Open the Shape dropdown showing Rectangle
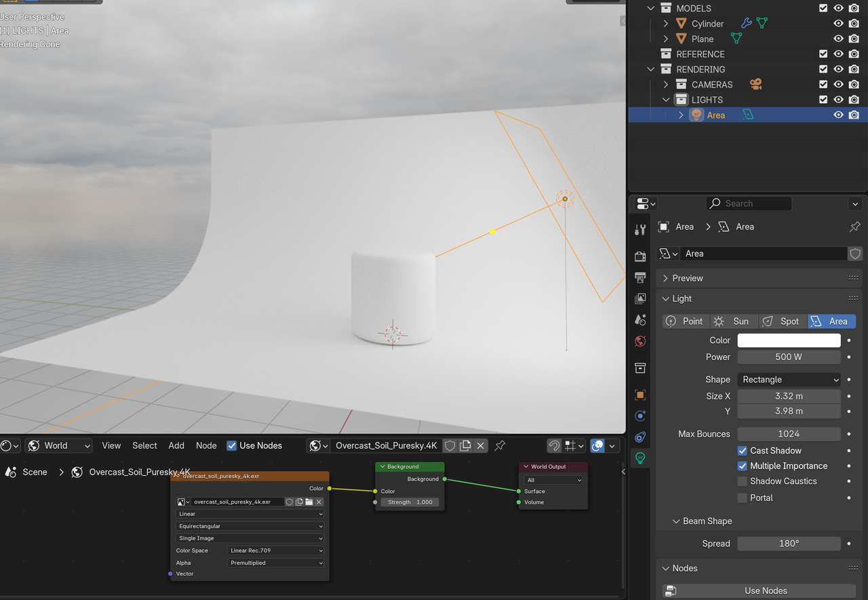Viewport: 868px width, 600px height. point(789,380)
